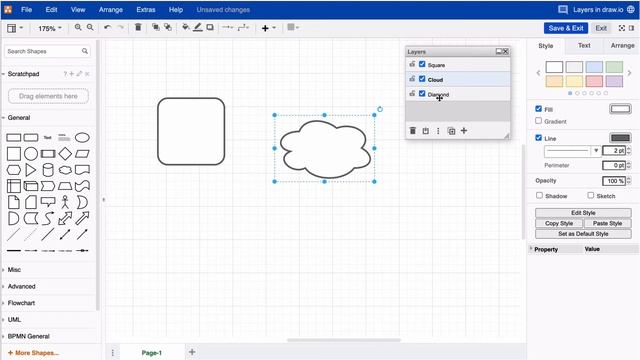Open the fill color bucket tool
Viewport: 640px width, 360px height.
coord(185,27)
